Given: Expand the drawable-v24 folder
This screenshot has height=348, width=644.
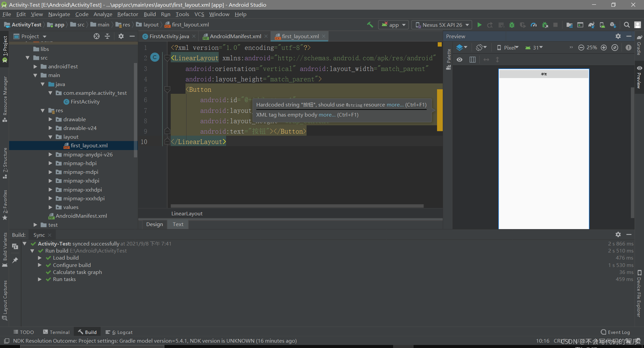Looking at the screenshot, I should click(50, 128).
